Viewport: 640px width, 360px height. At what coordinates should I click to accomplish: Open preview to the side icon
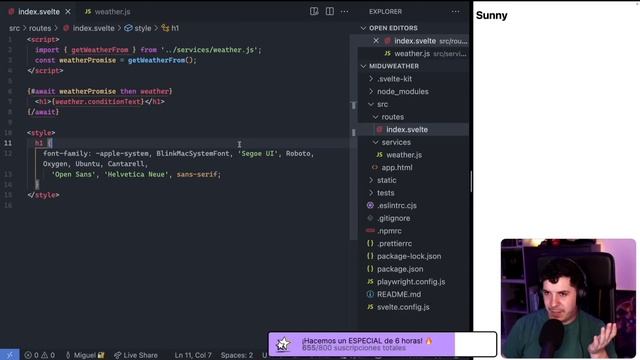(314, 11)
